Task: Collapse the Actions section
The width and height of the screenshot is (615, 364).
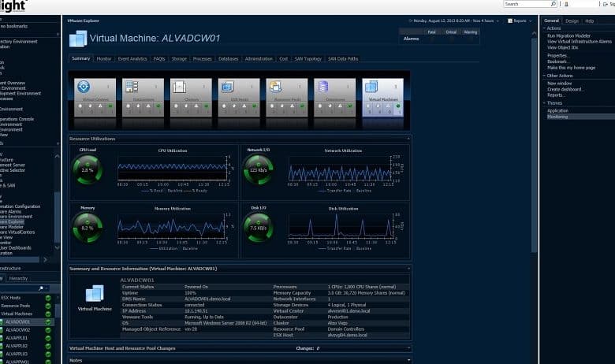Action: pos(544,28)
